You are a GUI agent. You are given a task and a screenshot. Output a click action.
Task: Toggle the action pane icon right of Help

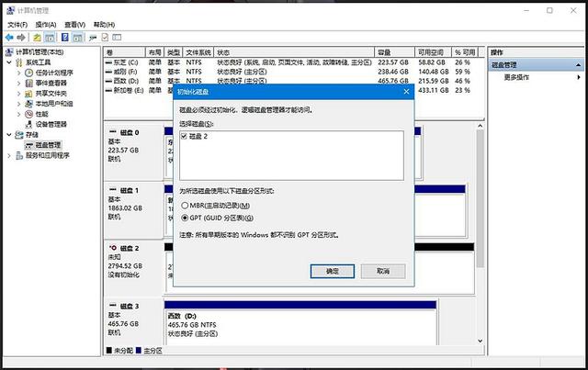(x=77, y=38)
